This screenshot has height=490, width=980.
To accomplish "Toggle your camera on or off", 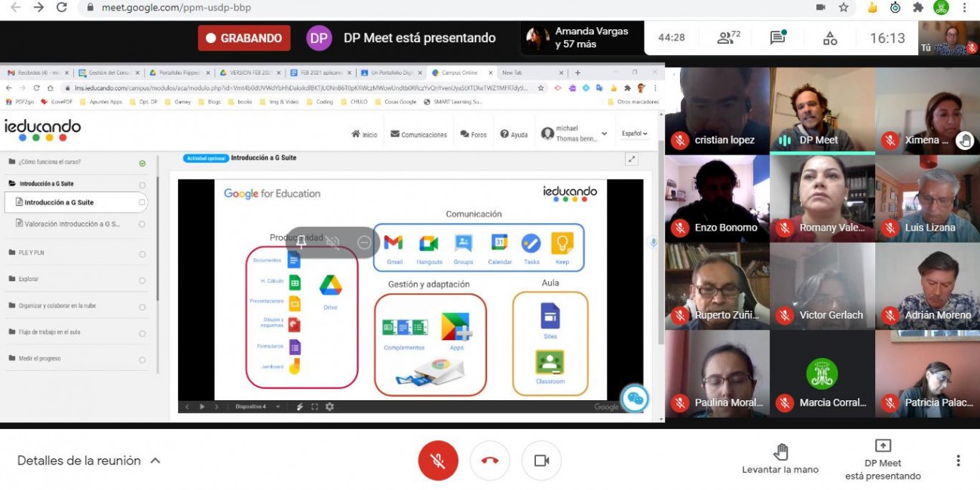I will [x=541, y=461].
